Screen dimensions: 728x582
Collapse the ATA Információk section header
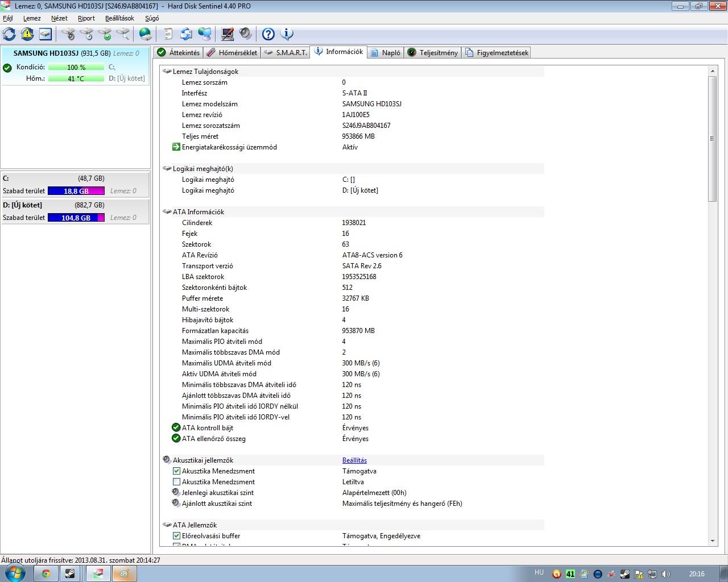(x=353, y=212)
